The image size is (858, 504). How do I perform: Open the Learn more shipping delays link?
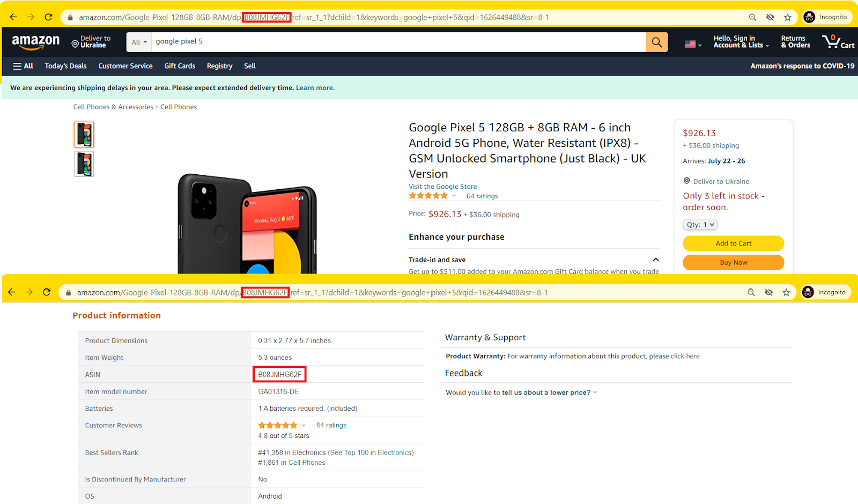[x=315, y=88]
